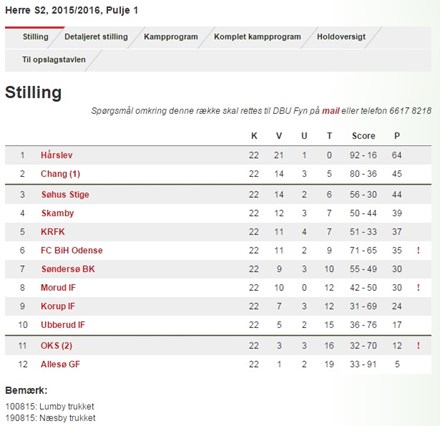
Task: Click the Allesø GF team link
Action: coord(60,364)
